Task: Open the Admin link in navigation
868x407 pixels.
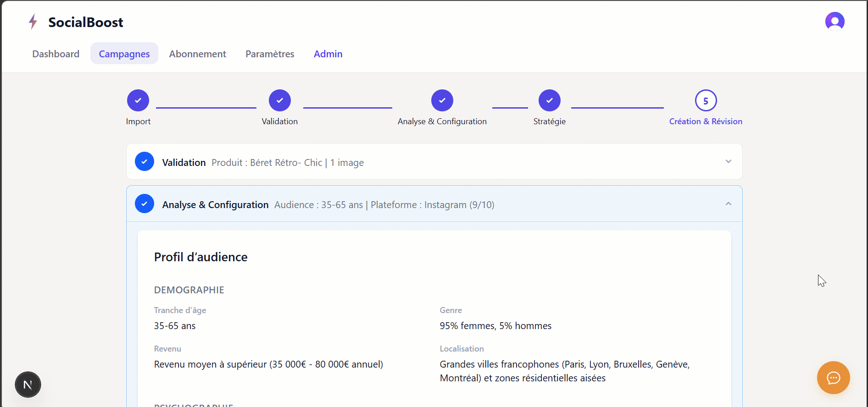Action: coord(328,54)
